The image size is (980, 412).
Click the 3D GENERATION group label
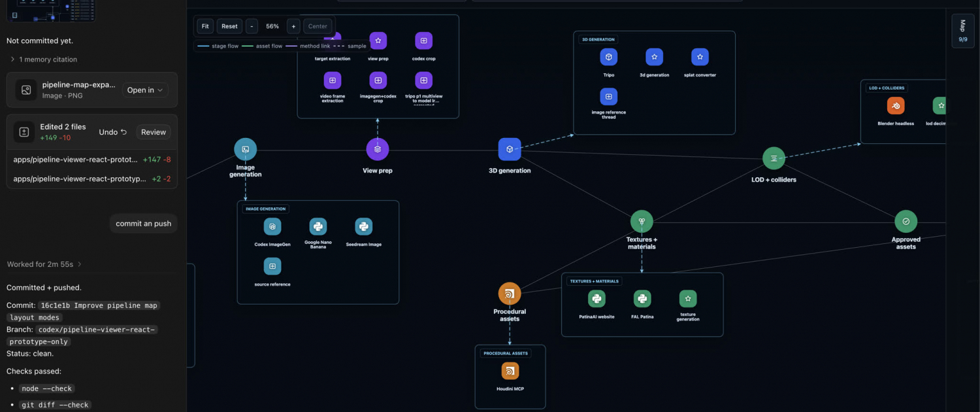click(598, 39)
